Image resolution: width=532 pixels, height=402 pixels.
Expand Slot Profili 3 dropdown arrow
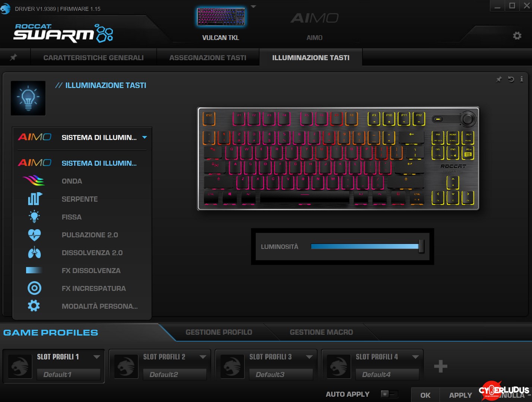pos(309,357)
